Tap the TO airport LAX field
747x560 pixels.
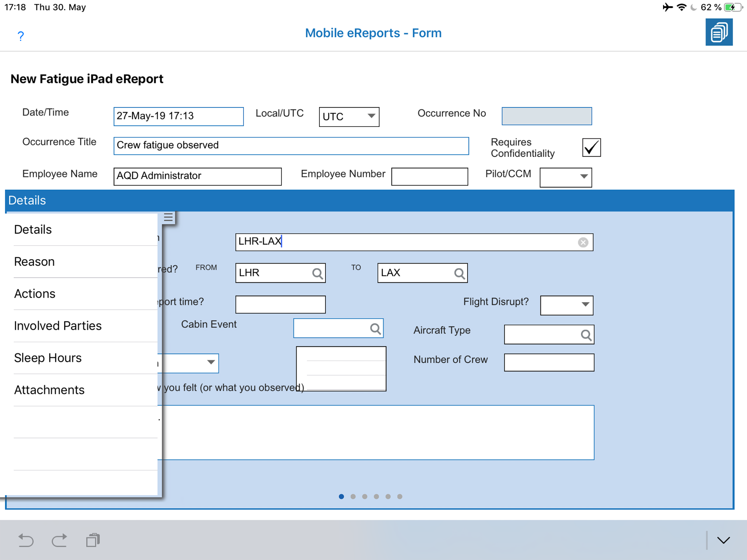[422, 273]
